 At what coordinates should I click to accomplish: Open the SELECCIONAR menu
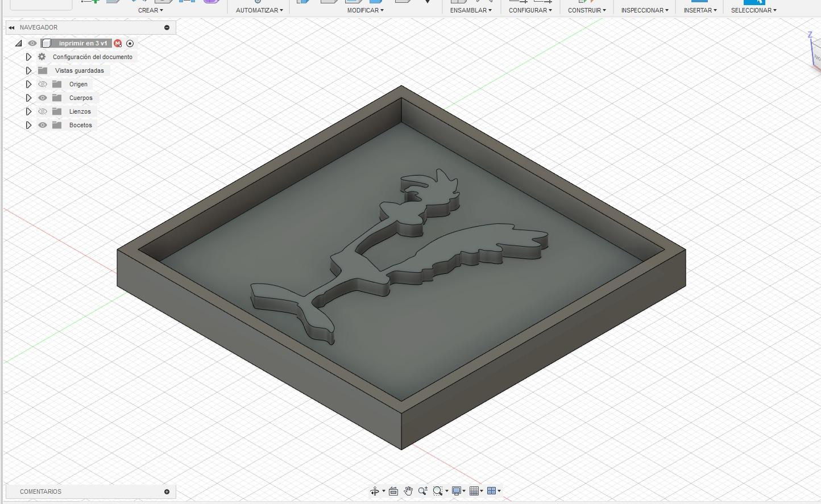pos(754,10)
